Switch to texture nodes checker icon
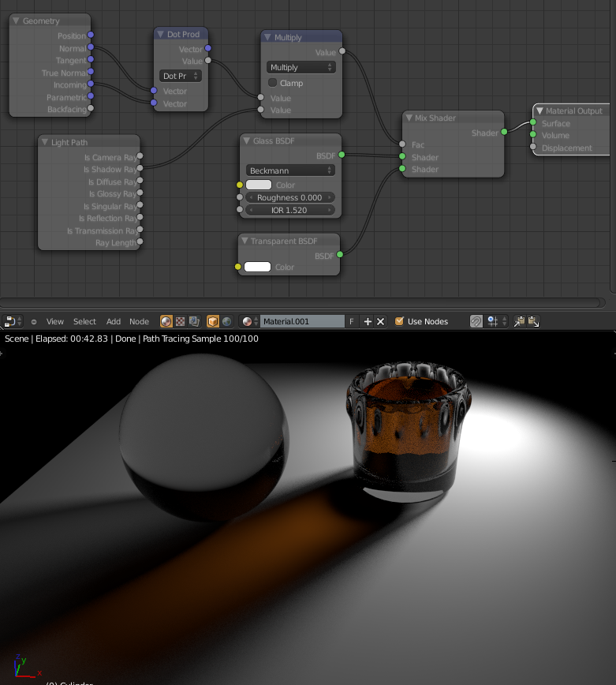This screenshot has height=685, width=616. click(x=181, y=321)
